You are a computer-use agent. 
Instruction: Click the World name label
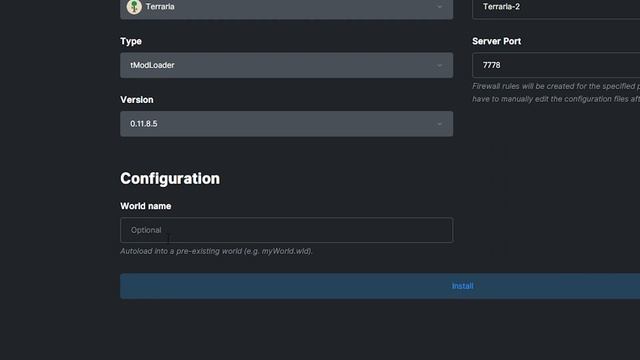[146, 206]
